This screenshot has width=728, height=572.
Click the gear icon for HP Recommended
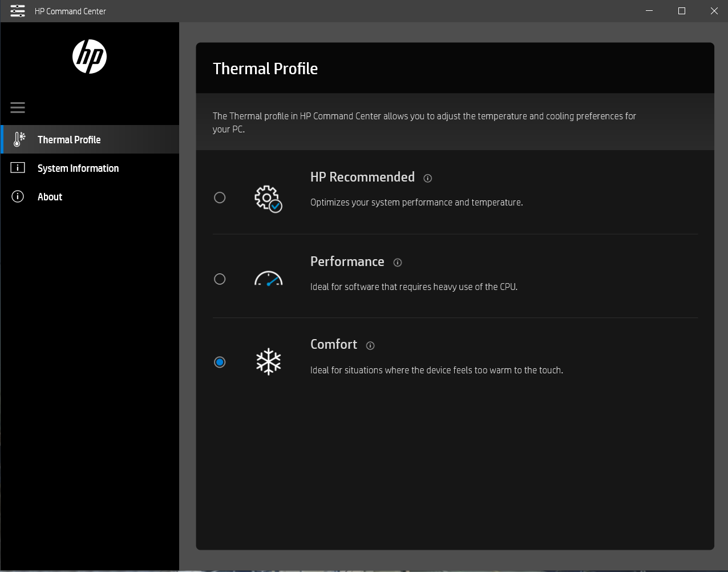coord(268,198)
